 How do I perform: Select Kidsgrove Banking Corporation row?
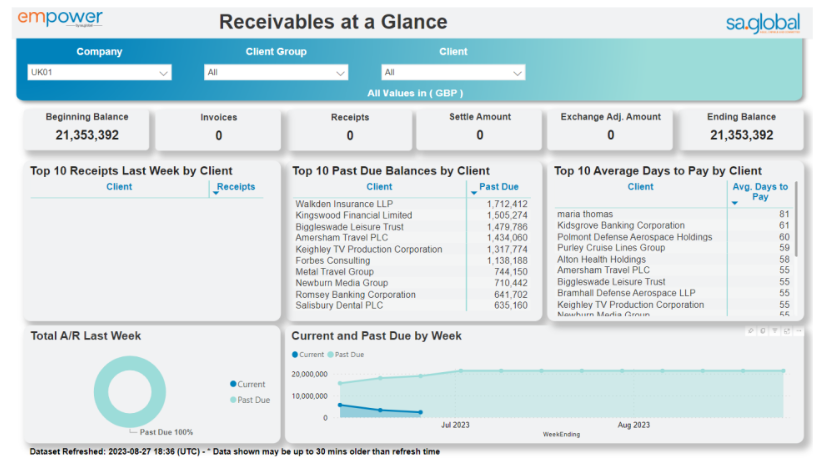[673, 225]
